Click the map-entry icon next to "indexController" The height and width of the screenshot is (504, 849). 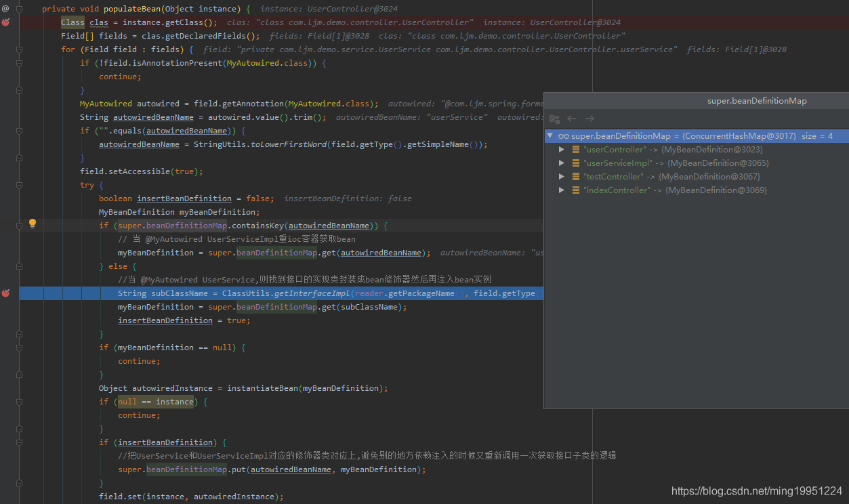click(575, 190)
